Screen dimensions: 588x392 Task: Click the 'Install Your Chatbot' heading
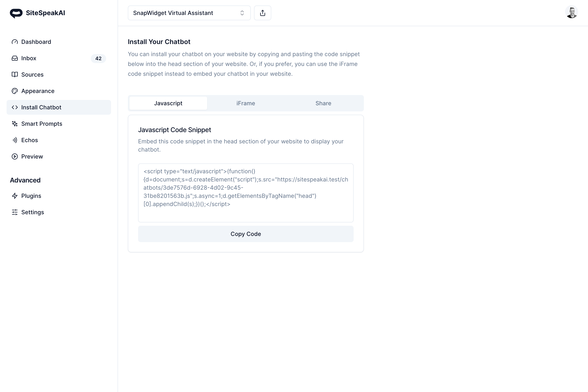tap(159, 42)
